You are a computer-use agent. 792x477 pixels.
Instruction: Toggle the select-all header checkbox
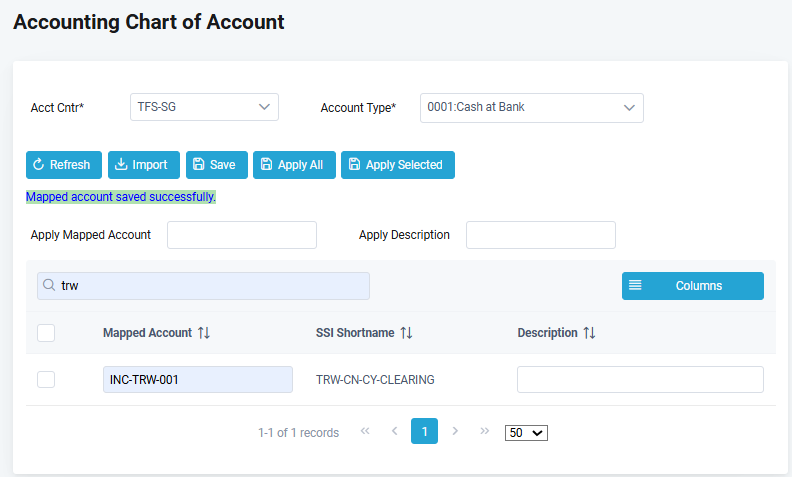[x=46, y=333]
